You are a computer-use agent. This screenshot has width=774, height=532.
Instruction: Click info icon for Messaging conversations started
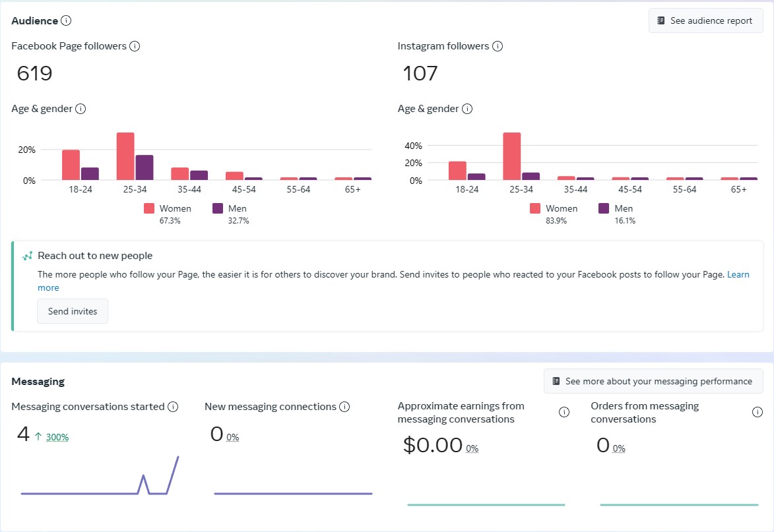[x=173, y=407]
